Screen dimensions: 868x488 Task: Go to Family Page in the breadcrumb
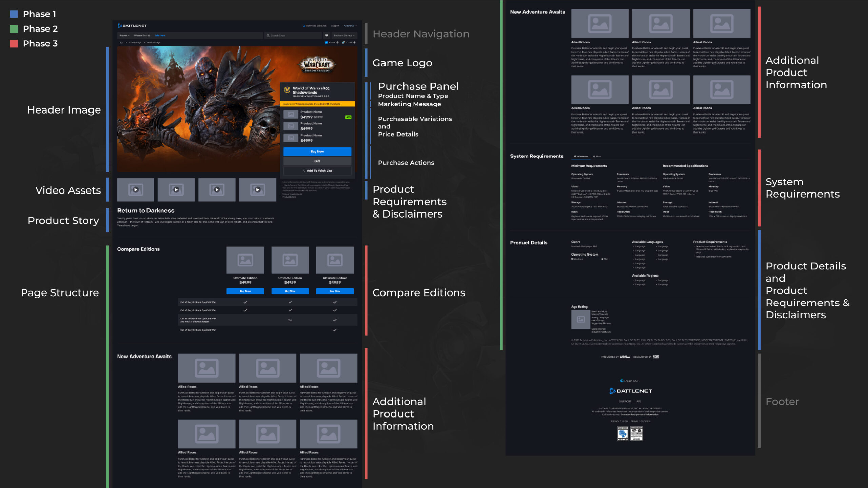135,43
